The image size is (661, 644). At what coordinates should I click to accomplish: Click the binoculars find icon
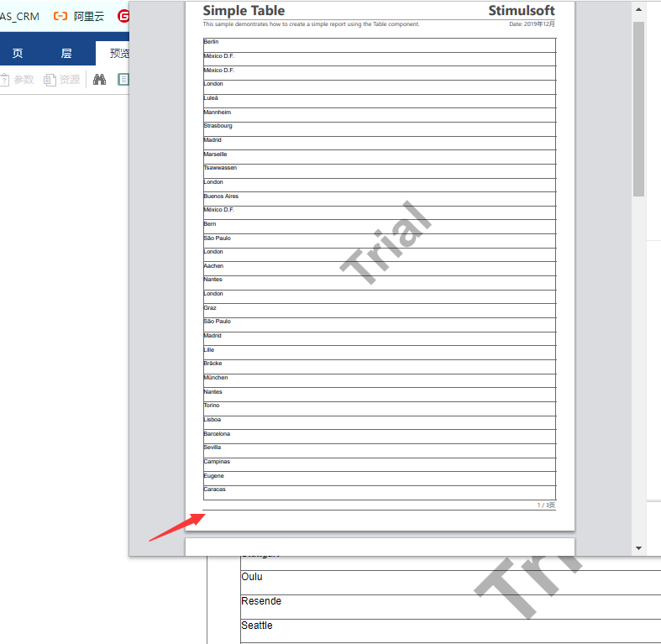[x=99, y=80]
